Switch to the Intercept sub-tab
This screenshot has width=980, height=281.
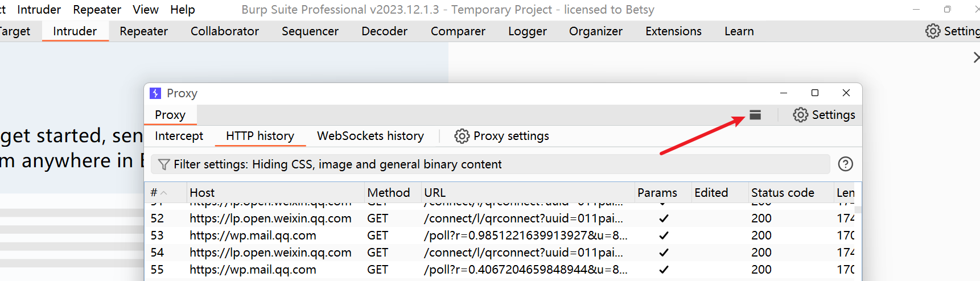coord(179,136)
